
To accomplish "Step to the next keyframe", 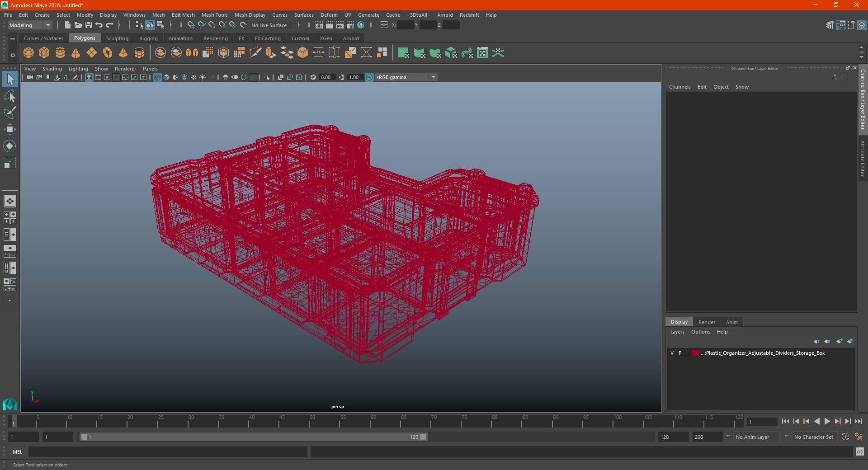I will click(838, 421).
